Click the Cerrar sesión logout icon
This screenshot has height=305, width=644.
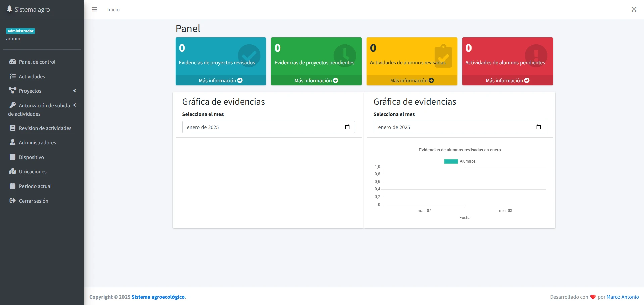point(13,201)
